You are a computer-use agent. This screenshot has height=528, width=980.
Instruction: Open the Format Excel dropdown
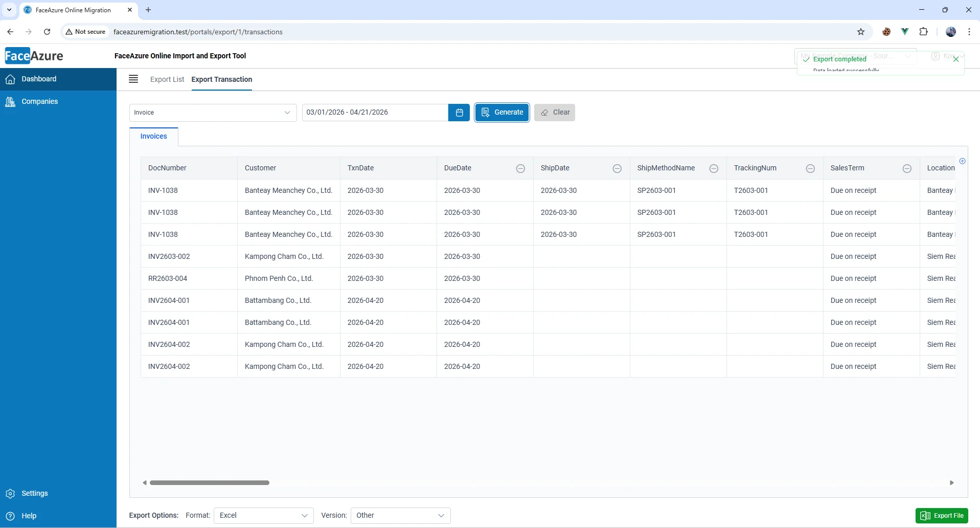click(264, 515)
